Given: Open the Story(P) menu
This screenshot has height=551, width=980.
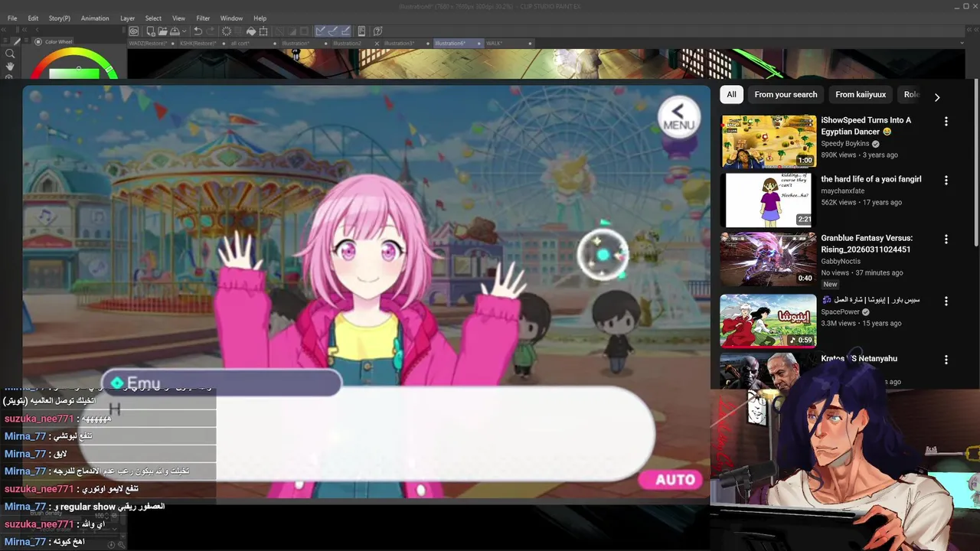Looking at the screenshot, I should pyautogui.click(x=60, y=18).
